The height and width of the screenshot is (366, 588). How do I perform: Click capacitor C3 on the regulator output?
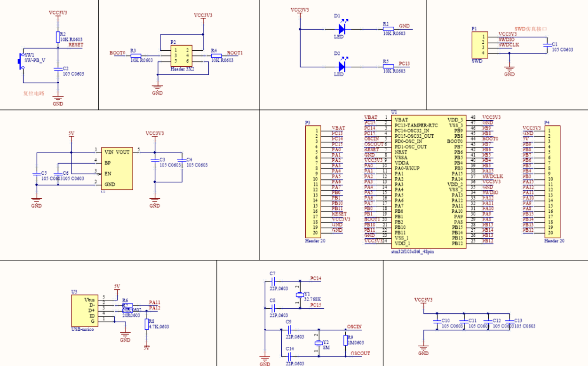(155, 161)
